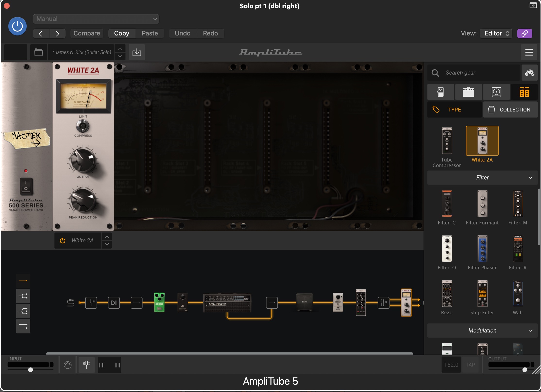Select two-way split signal routing
541x392 pixels.
pyautogui.click(x=23, y=296)
